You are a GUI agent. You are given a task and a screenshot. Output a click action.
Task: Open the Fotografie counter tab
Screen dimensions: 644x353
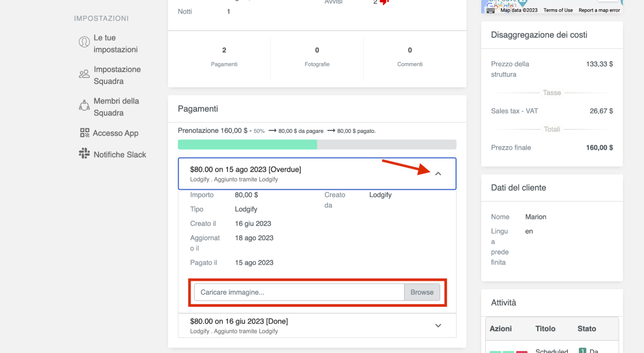[317, 57]
